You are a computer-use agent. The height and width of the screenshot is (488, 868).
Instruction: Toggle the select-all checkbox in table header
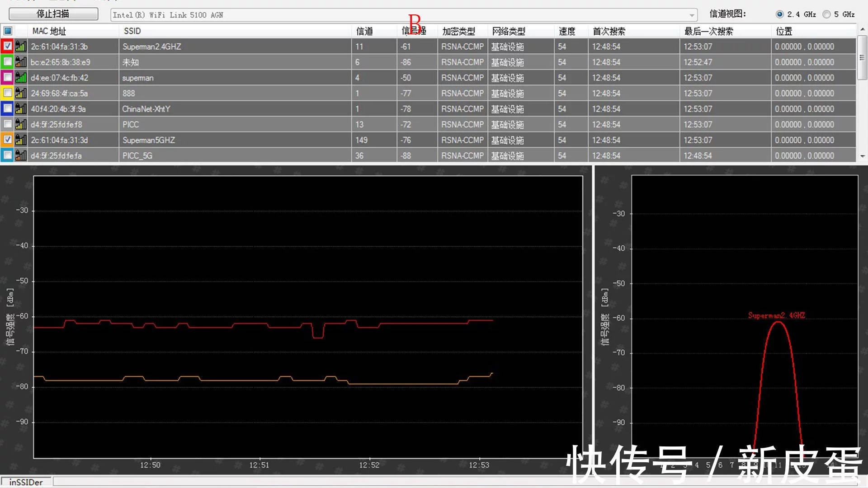(x=8, y=31)
